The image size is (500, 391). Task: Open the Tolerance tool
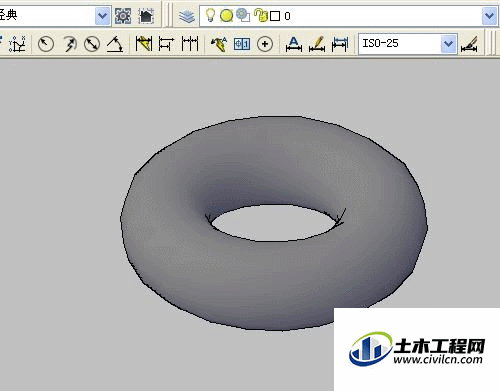pyautogui.click(x=242, y=44)
